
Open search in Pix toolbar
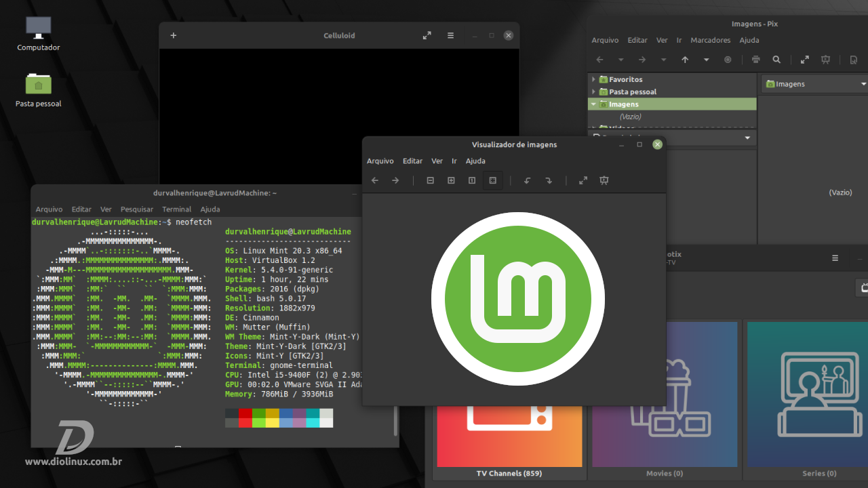point(776,60)
